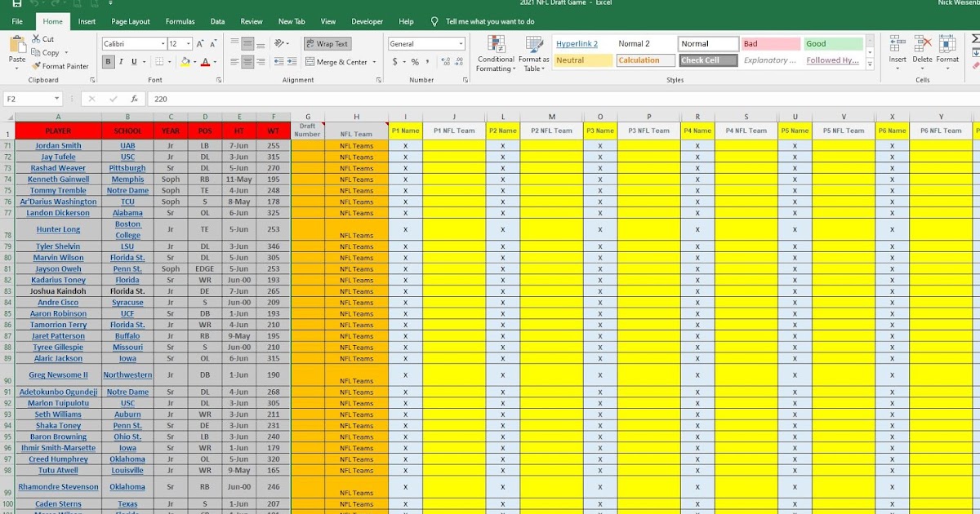Open the Review ribbon tab
The height and width of the screenshot is (514, 980).
(251, 21)
